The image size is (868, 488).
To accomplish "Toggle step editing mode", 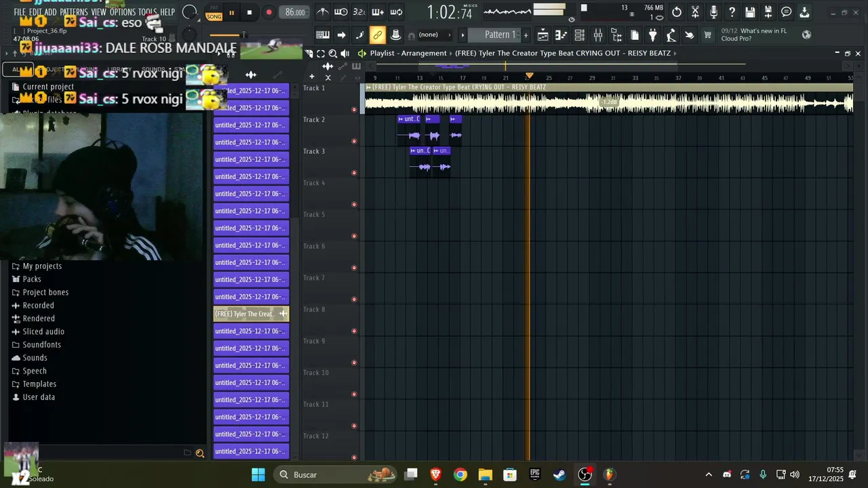I will coord(359,35).
